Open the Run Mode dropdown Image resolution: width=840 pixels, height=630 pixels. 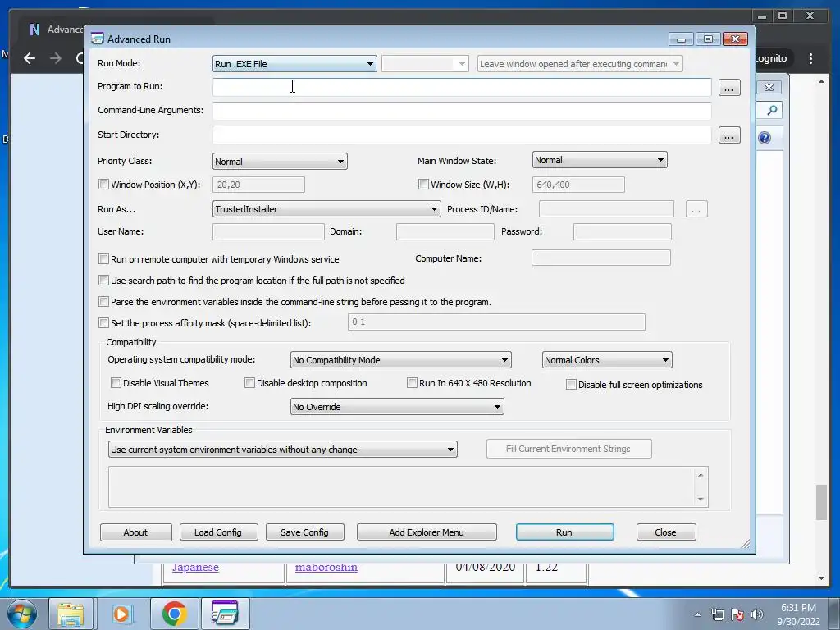(x=294, y=64)
